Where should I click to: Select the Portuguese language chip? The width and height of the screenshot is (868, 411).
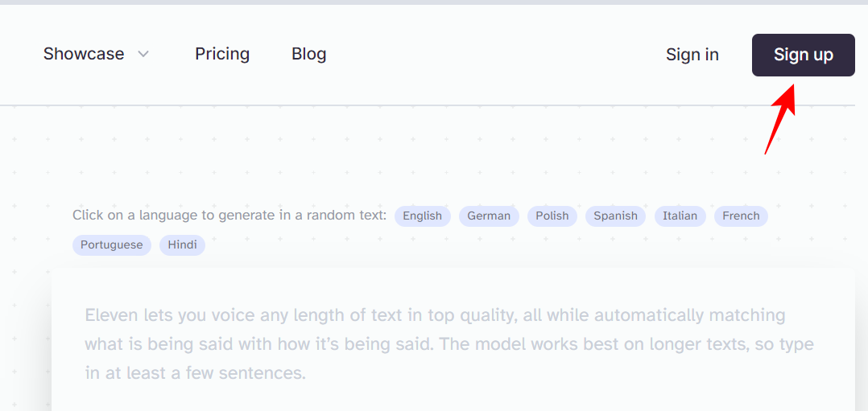click(112, 245)
